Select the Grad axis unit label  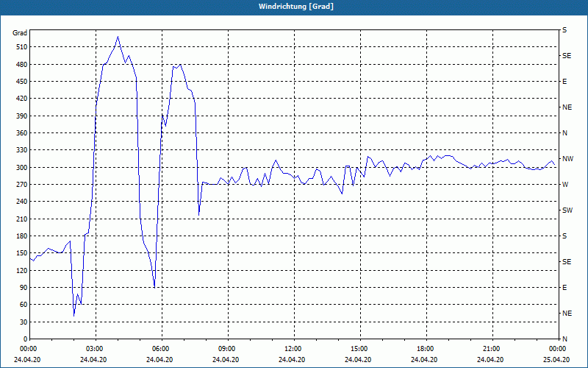point(20,33)
